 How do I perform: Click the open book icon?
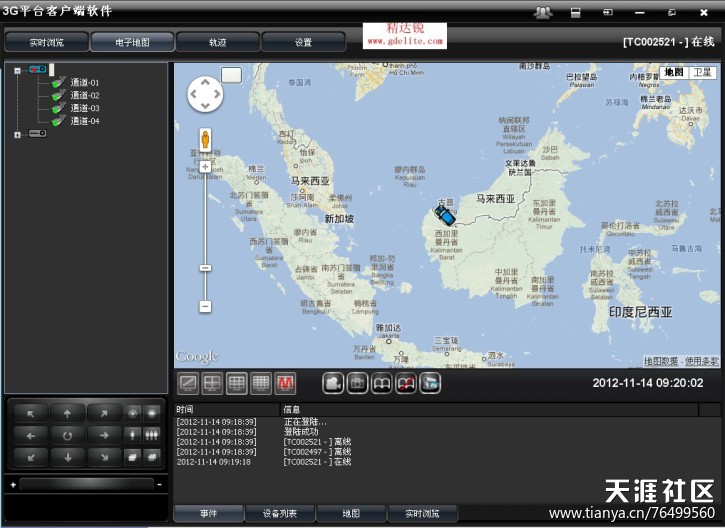pos(381,383)
